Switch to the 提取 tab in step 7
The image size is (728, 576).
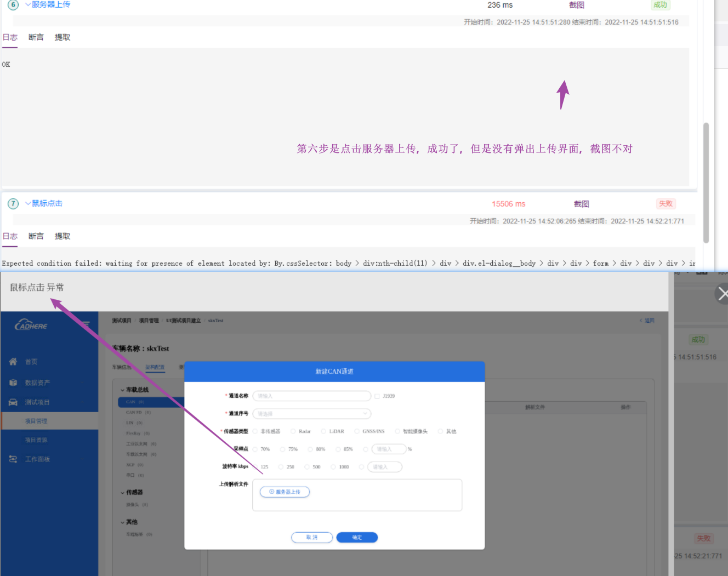point(62,236)
